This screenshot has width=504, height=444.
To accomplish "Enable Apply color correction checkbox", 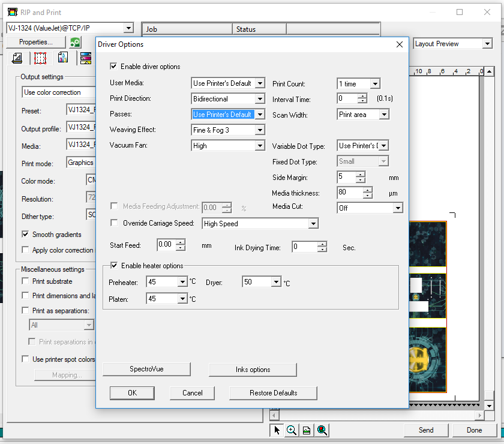I will pyautogui.click(x=25, y=250).
